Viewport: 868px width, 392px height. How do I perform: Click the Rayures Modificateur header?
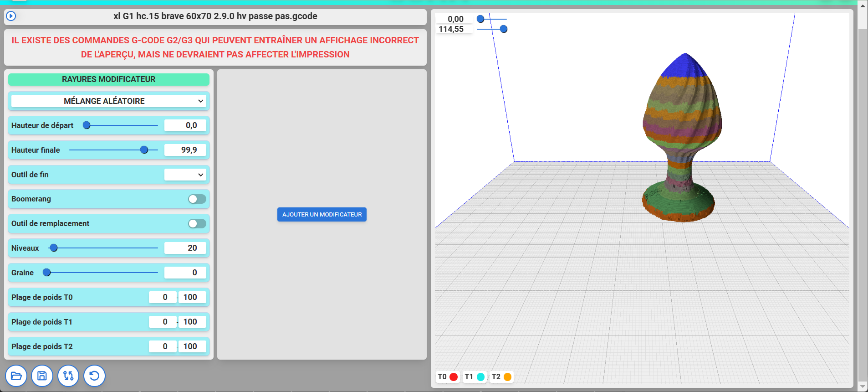(x=109, y=79)
